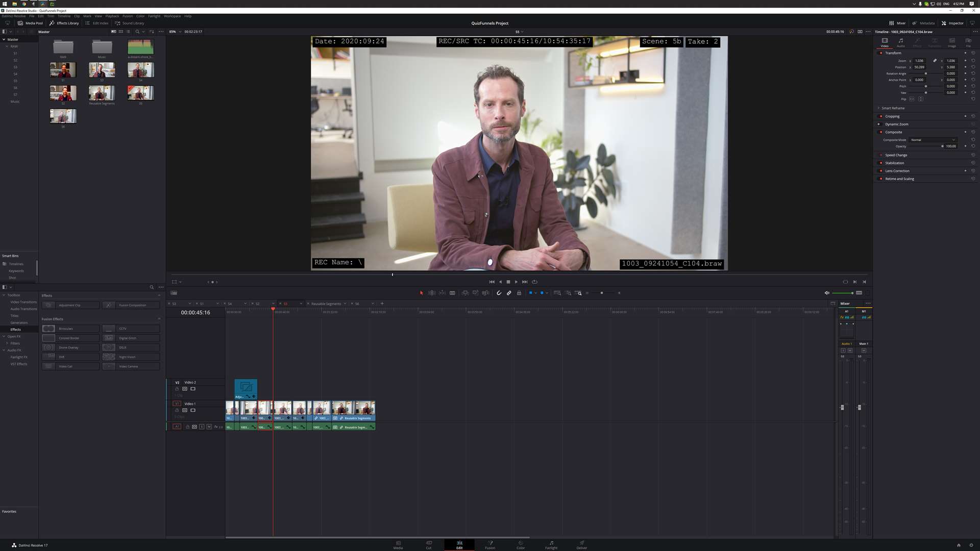980x551 pixels.
Task: Adjust the monitor volume slider
Action: tap(843, 293)
